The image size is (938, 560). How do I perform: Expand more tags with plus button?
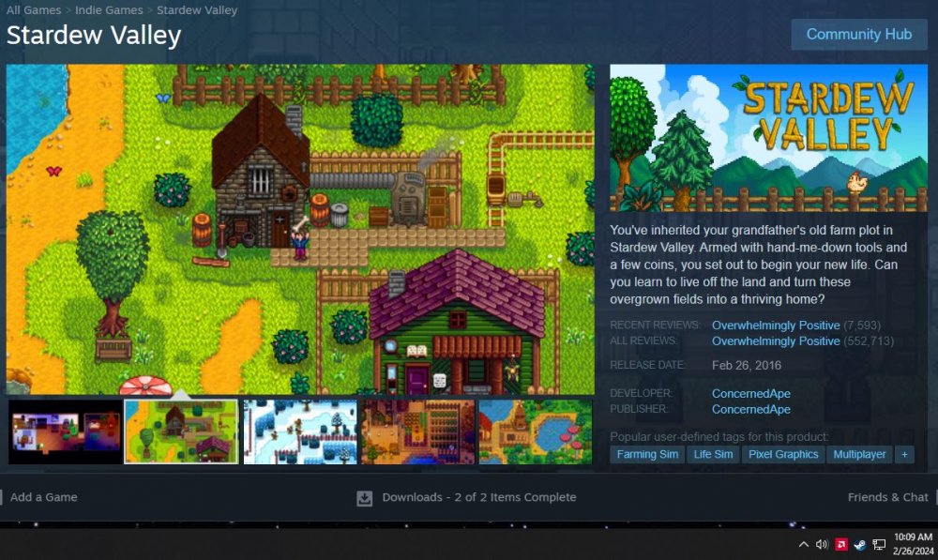[x=904, y=454]
